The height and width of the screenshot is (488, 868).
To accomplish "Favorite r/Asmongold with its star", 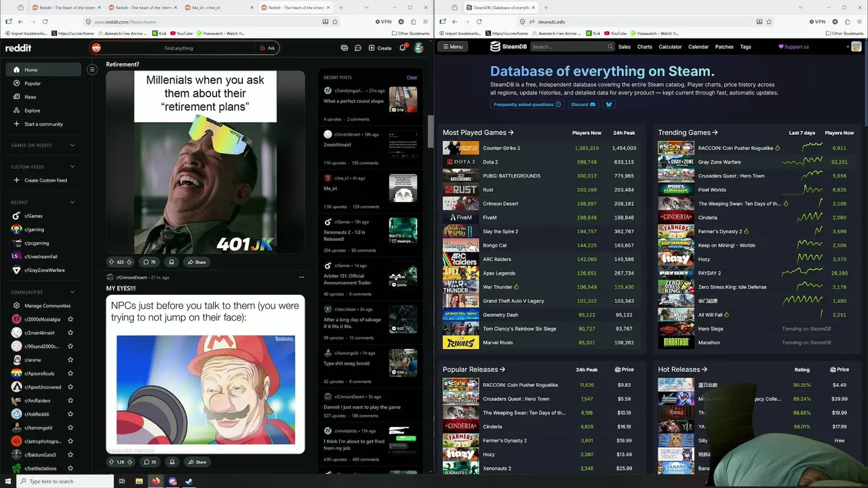I will 71,428.
